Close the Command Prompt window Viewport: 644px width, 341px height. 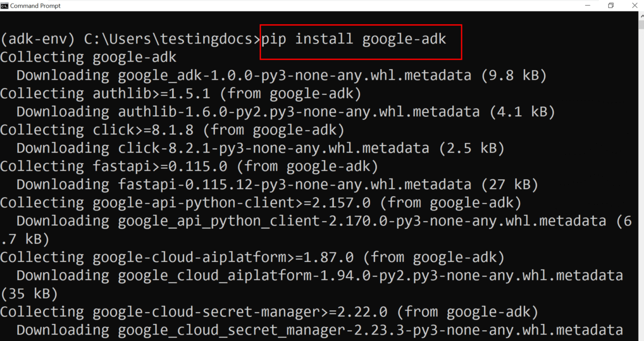635,5
